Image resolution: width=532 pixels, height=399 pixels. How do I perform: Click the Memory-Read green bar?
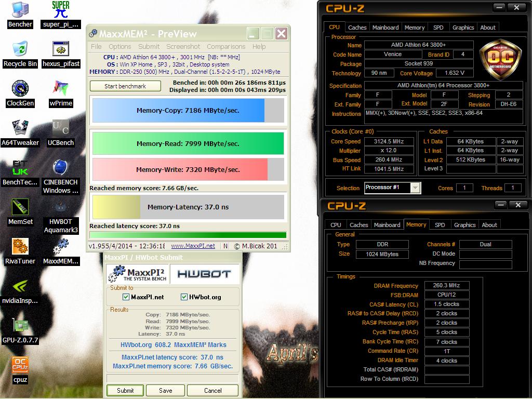point(188,143)
